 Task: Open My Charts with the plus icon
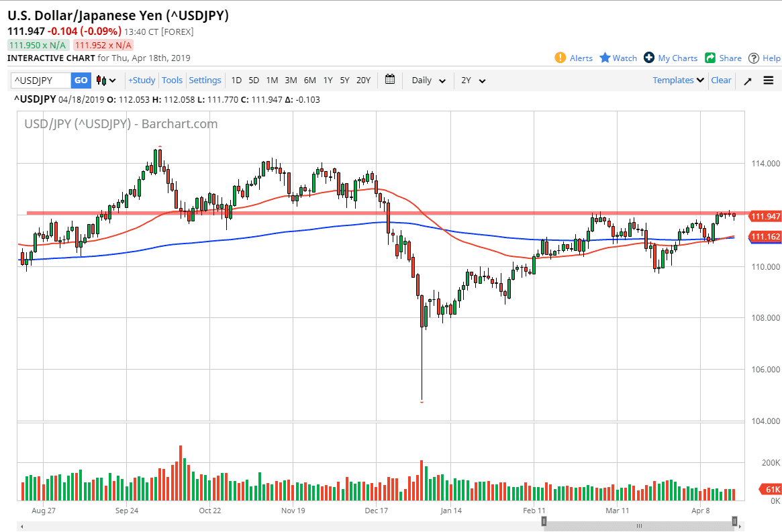pos(648,58)
